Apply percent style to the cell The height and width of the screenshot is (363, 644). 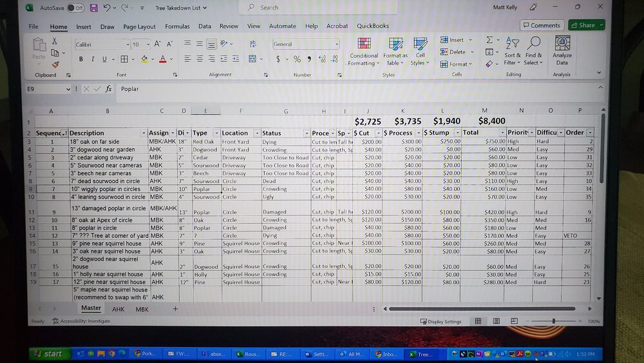coord(297,59)
